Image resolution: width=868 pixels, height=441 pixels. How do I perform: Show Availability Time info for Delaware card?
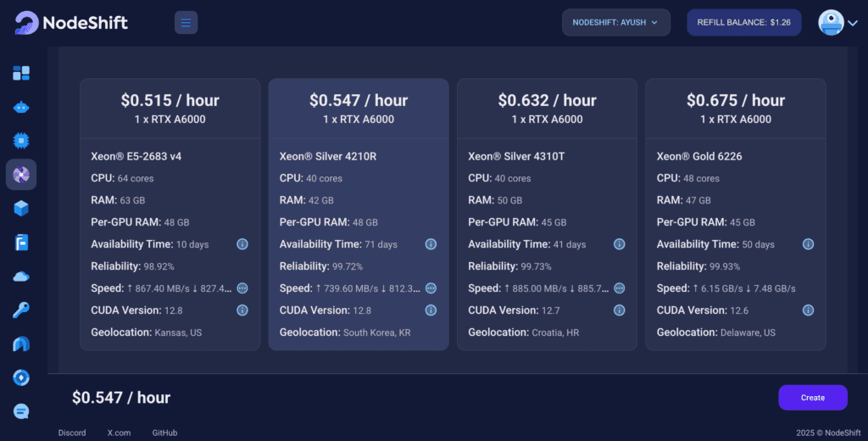point(808,244)
